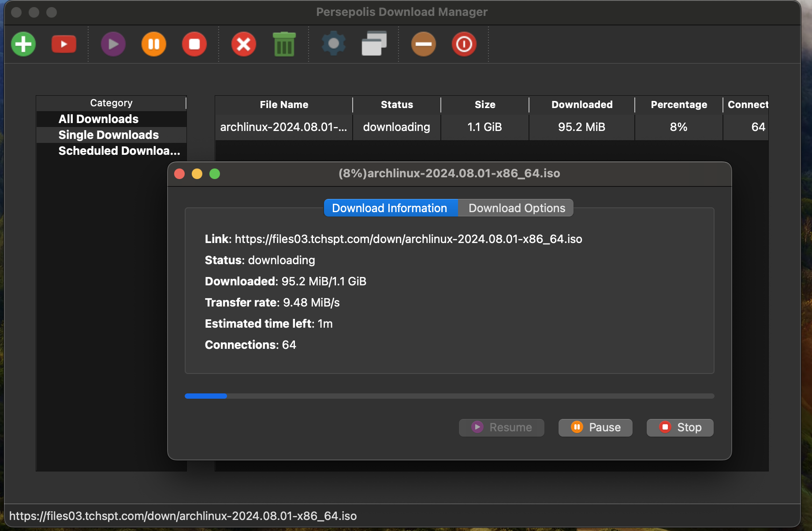Click the '95.2 MiB' downloaded cell
Image resolution: width=812 pixels, height=531 pixels.
pos(582,127)
